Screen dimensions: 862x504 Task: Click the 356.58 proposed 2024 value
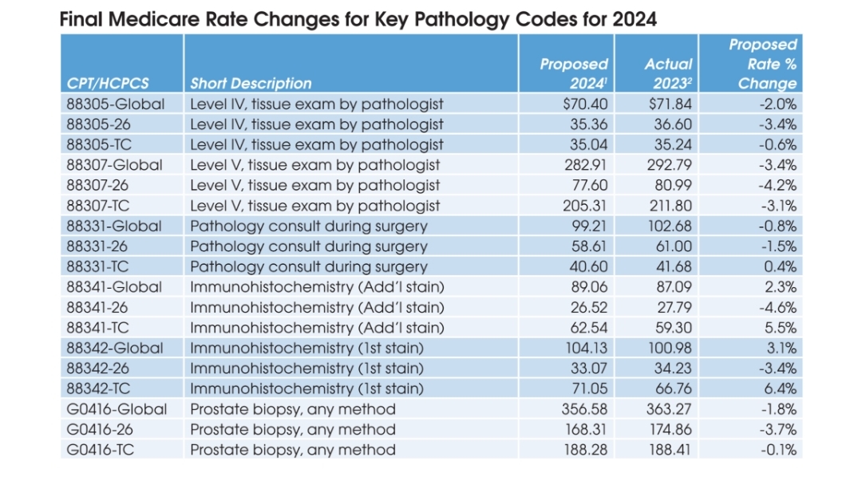(584, 409)
